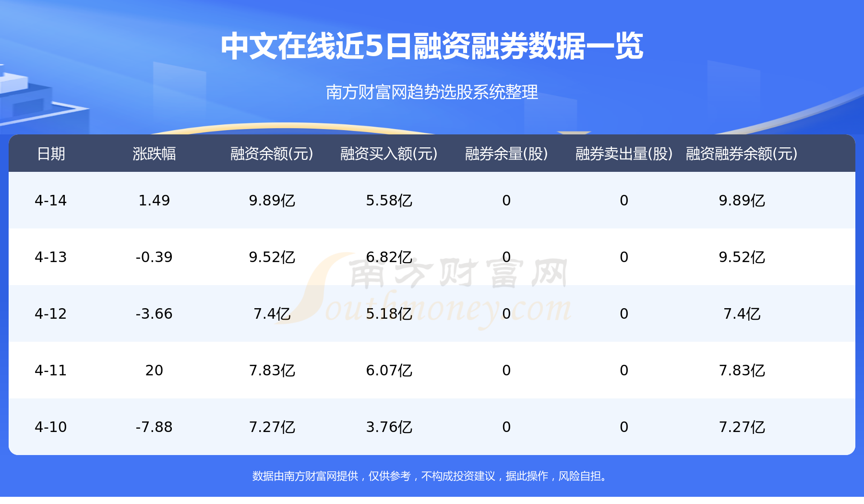Pick the 涨跌幅 value -0.39
This screenshot has width=864, height=504.
pos(154,257)
